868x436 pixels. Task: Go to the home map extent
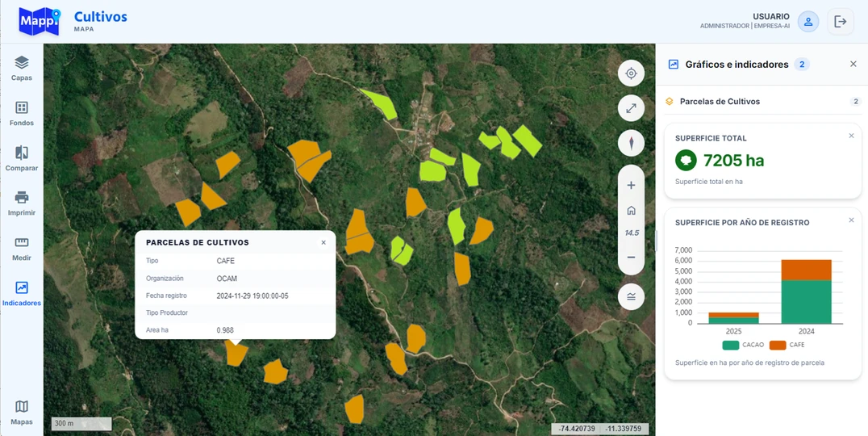click(x=631, y=211)
